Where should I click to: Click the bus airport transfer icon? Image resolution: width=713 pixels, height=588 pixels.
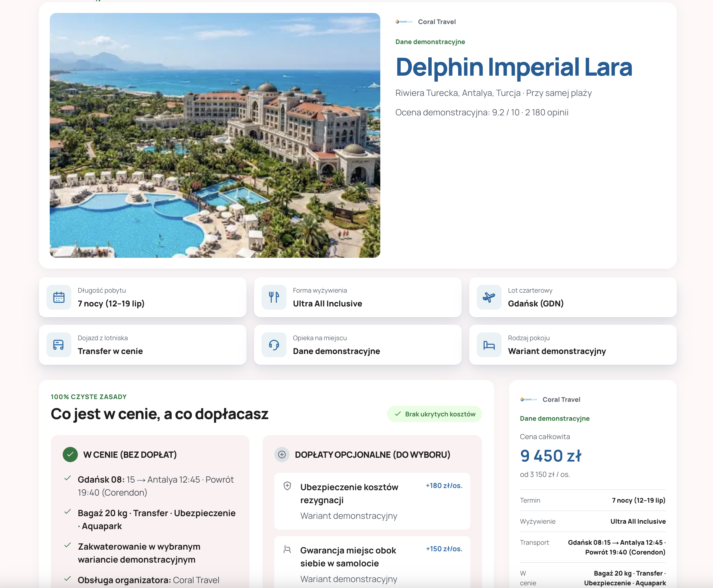pos(59,345)
